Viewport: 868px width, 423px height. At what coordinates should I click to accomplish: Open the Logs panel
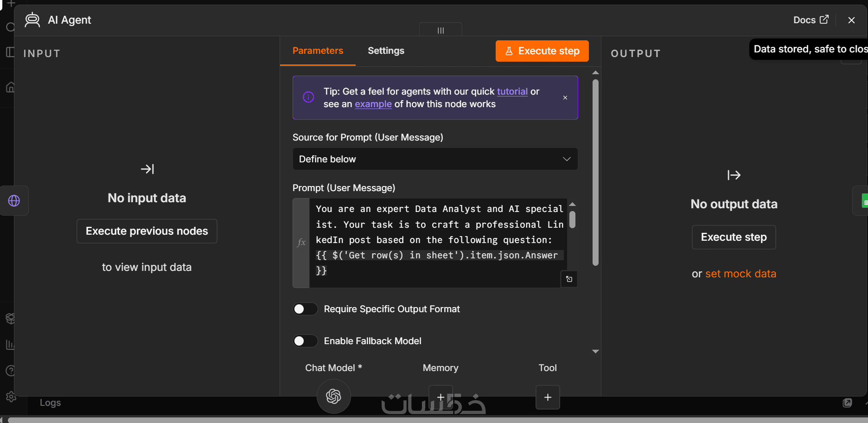click(x=50, y=403)
